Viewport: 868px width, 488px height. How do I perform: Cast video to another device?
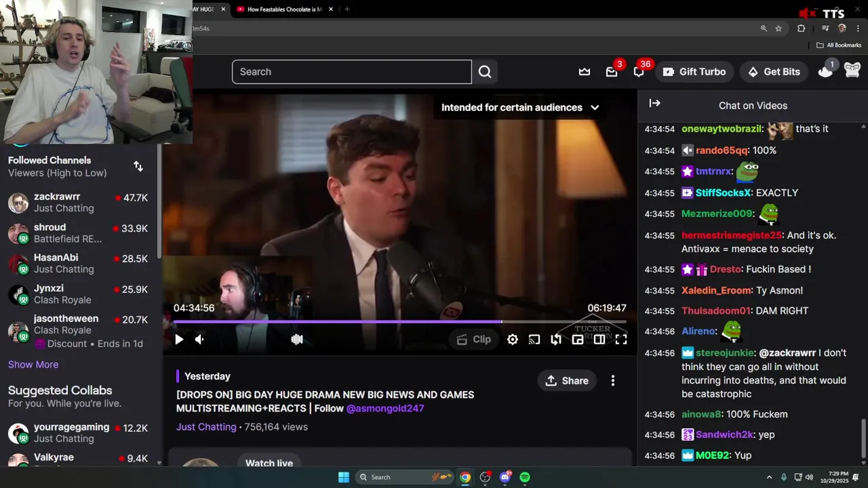[534, 340]
